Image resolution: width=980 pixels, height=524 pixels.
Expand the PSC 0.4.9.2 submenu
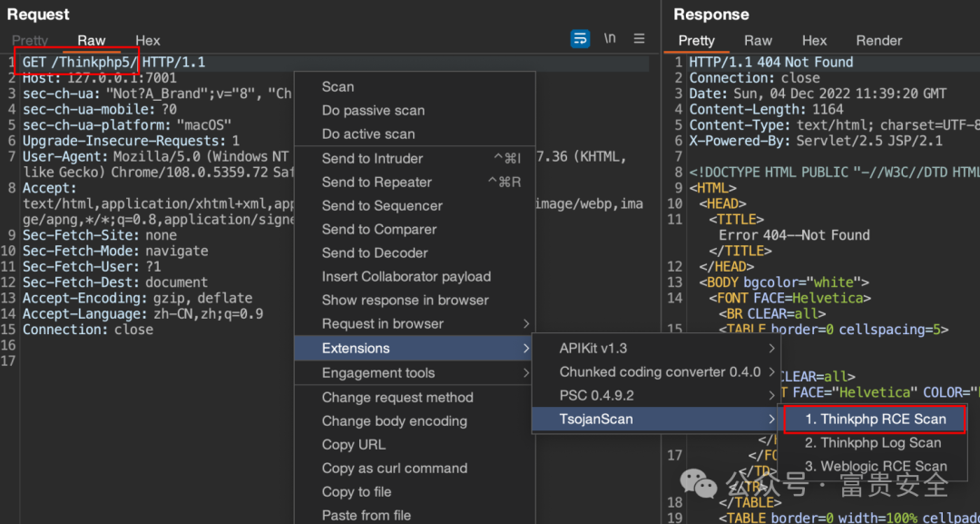[656, 396]
